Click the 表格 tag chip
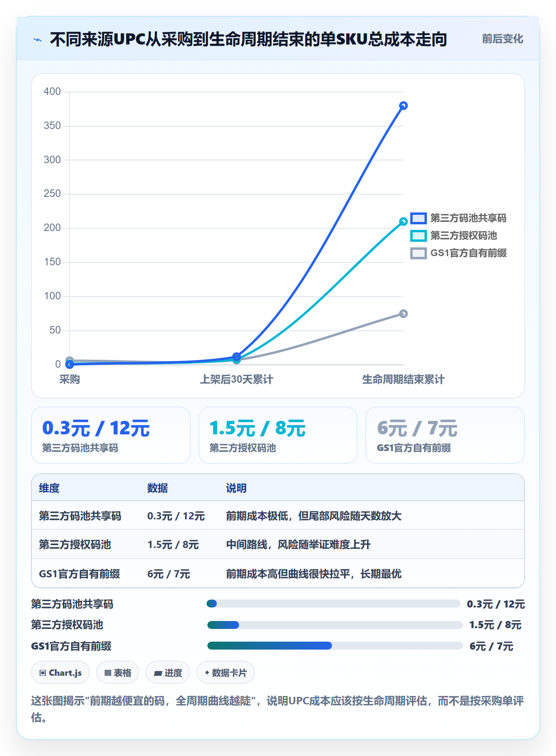This screenshot has height=756, width=556. [x=118, y=673]
